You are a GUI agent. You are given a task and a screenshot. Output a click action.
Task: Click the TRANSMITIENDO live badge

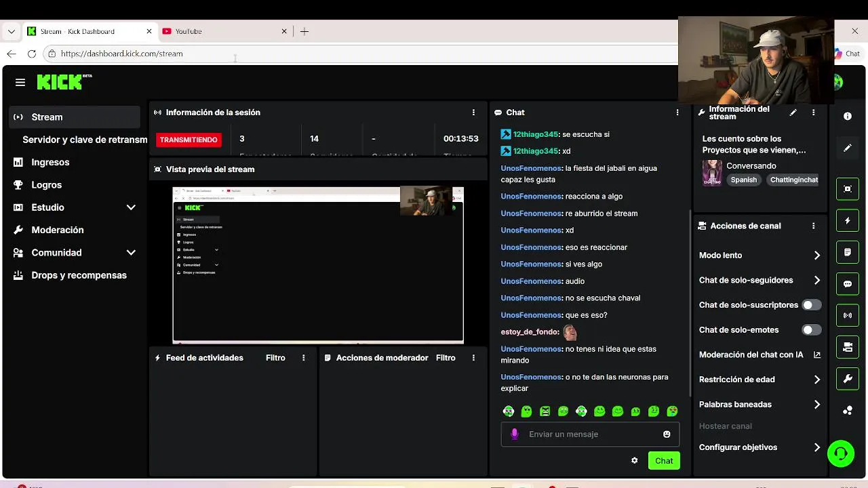coord(189,140)
